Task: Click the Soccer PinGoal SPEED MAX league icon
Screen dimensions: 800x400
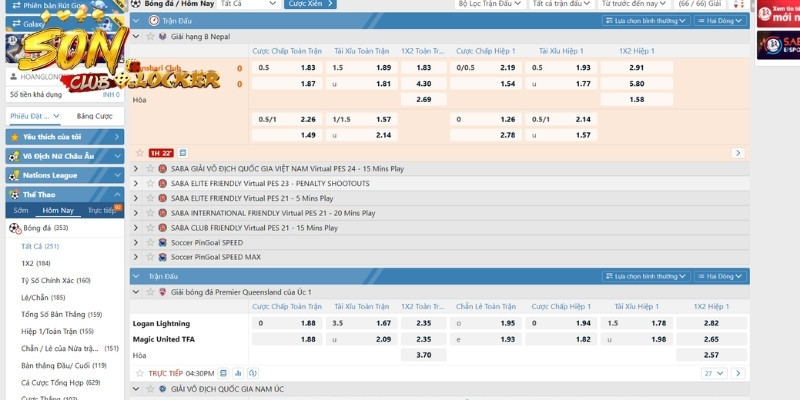Action: (162, 257)
